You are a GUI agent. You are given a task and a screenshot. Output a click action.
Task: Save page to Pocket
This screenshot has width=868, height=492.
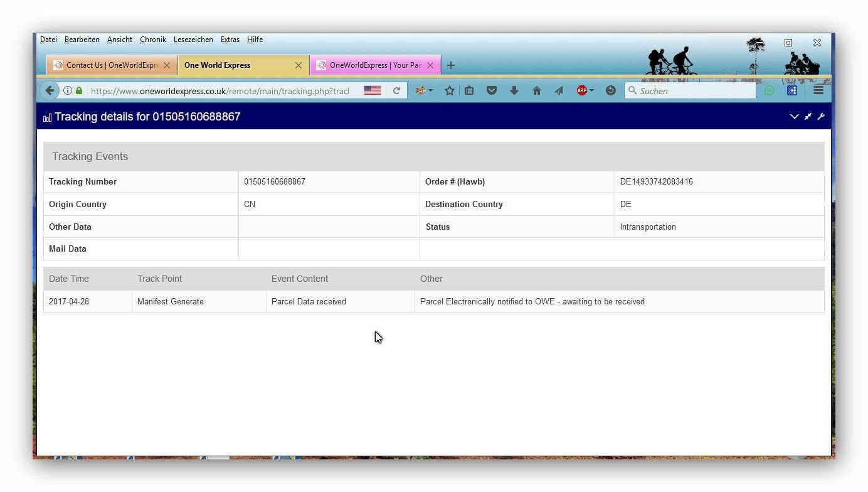click(492, 90)
